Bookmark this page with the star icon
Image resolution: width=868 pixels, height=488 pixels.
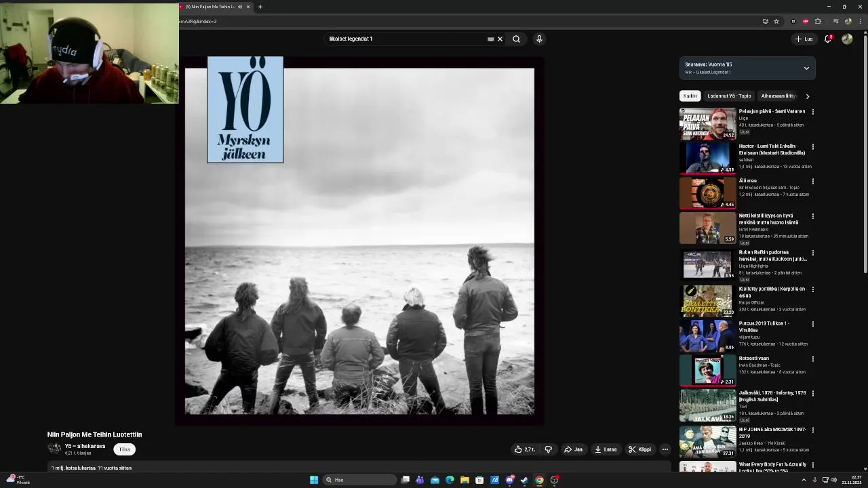(776, 21)
